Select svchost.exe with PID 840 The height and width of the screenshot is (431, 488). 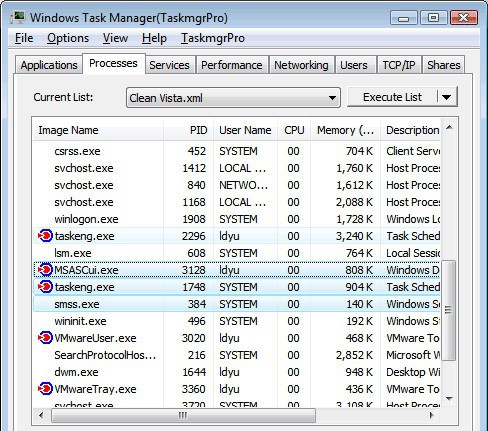point(237,185)
